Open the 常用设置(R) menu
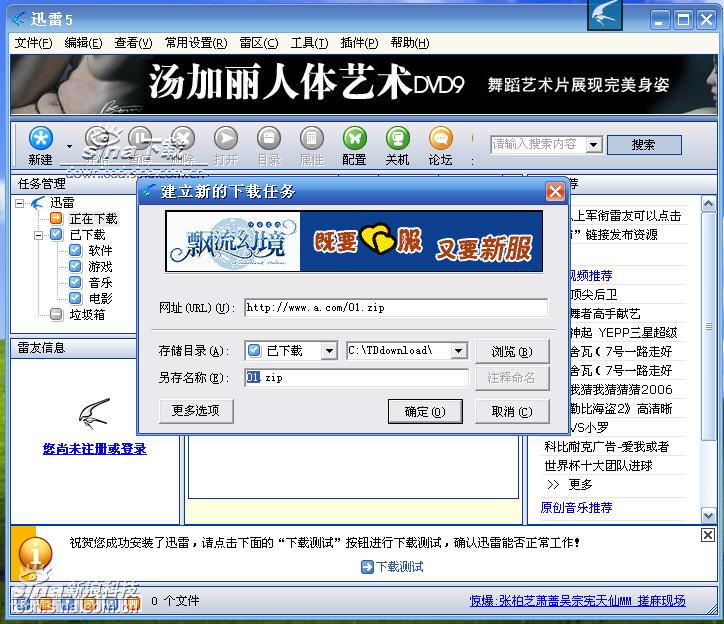This screenshot has height=624, width=724. [196, 43]
